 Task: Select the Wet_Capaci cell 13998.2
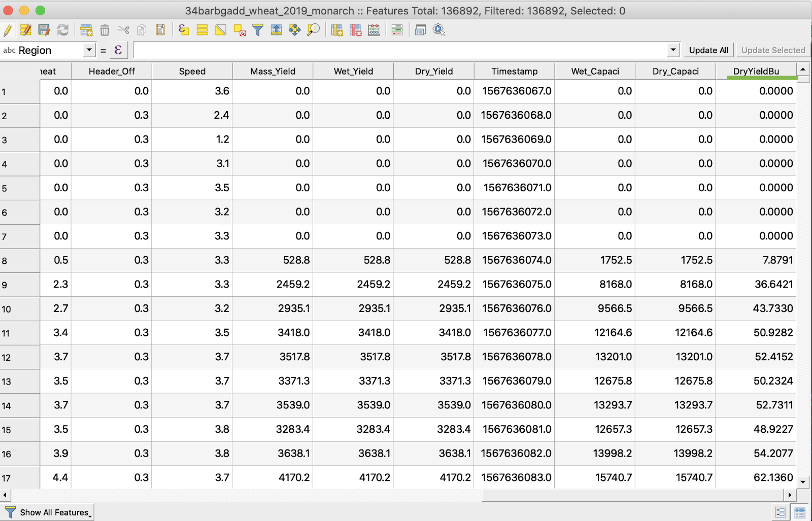pyautogui.click(x=595, y=454)
